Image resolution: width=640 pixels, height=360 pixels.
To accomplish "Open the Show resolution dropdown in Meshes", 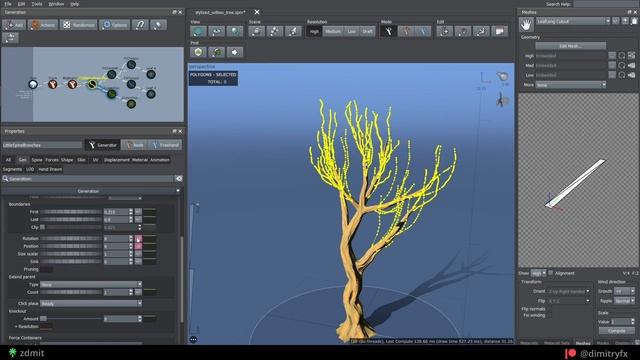I will [x=538, y=273].
